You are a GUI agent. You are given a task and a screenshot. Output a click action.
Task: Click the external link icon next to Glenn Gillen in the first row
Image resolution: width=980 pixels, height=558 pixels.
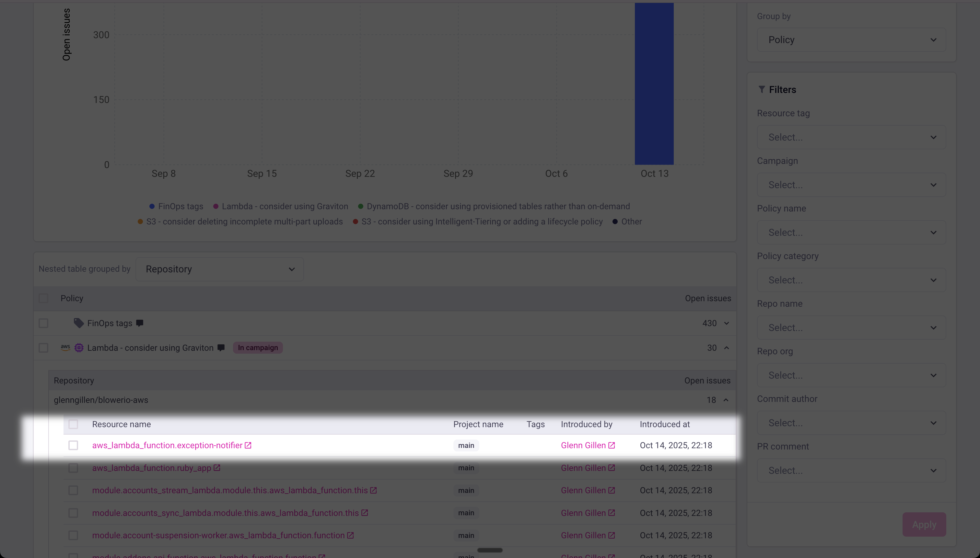pyautogui.click(x=612, y=445)
